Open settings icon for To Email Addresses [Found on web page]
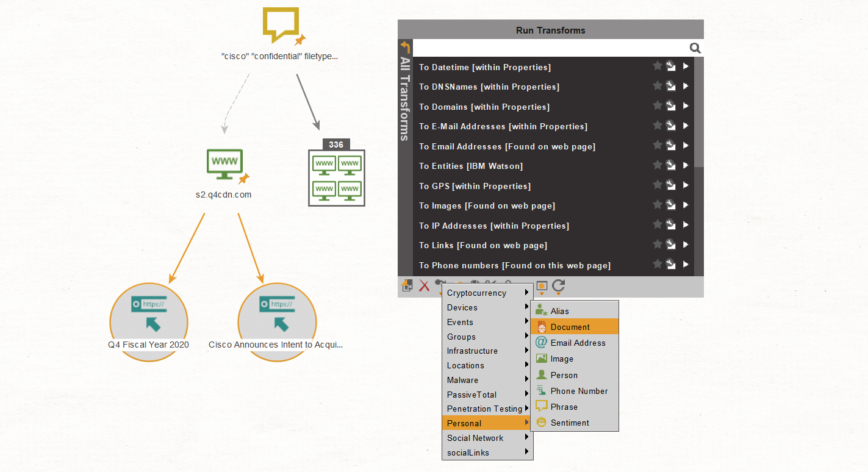 coord(671,146)
